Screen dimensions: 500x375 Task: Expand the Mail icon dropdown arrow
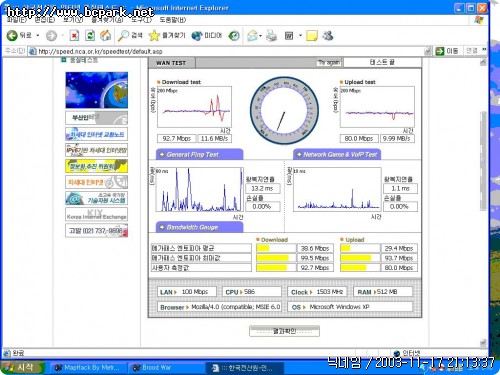[260, 35]
